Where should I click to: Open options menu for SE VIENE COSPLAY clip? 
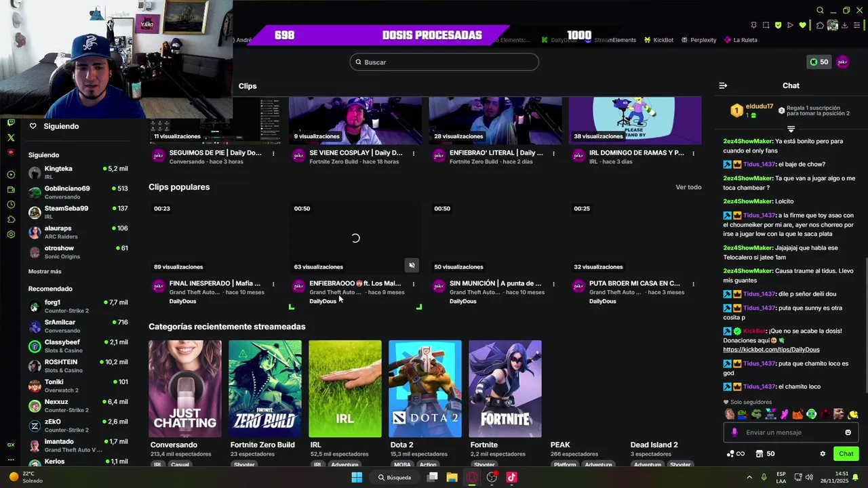coord(413,154)
